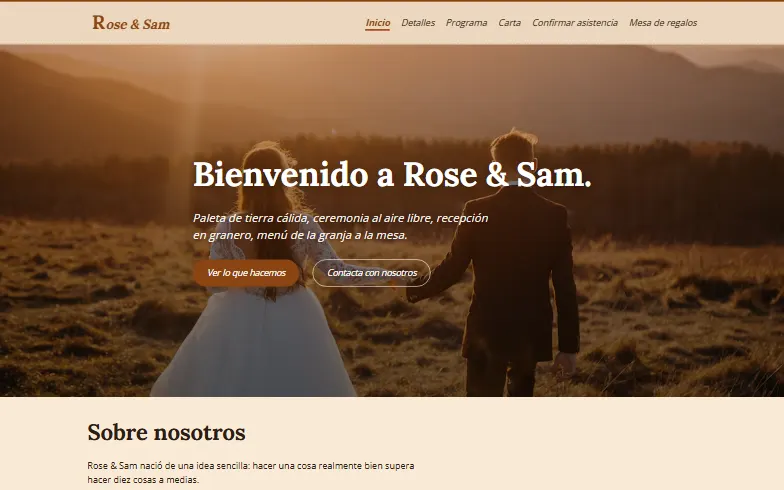Click the Sobre nosotros heading
The height and width of the screenshot is (490, 784).
click(166, 432)
